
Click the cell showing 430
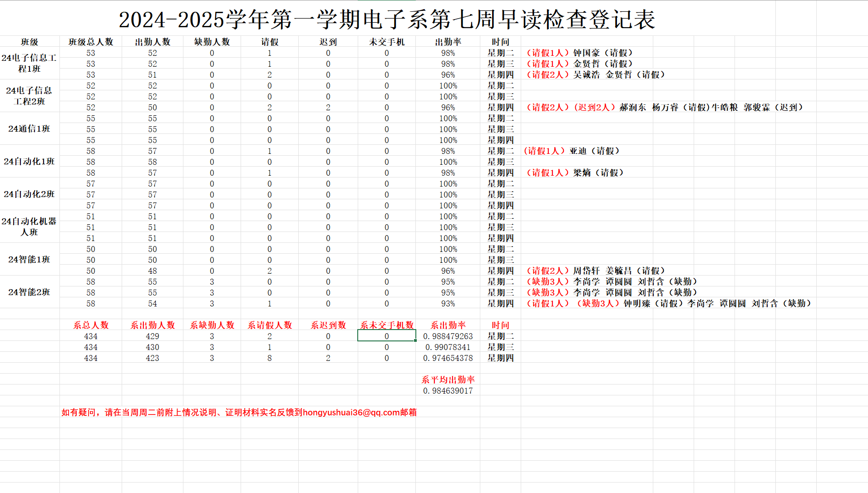(153, 347)
